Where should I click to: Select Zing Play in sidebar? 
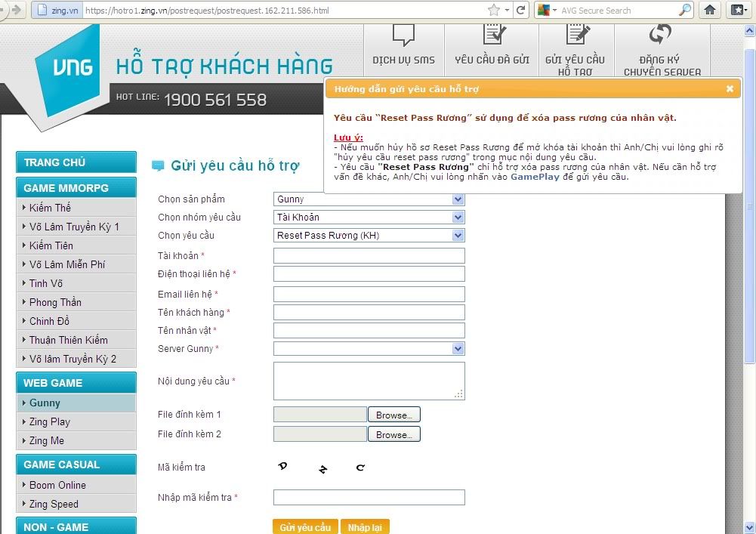(76, 421)
